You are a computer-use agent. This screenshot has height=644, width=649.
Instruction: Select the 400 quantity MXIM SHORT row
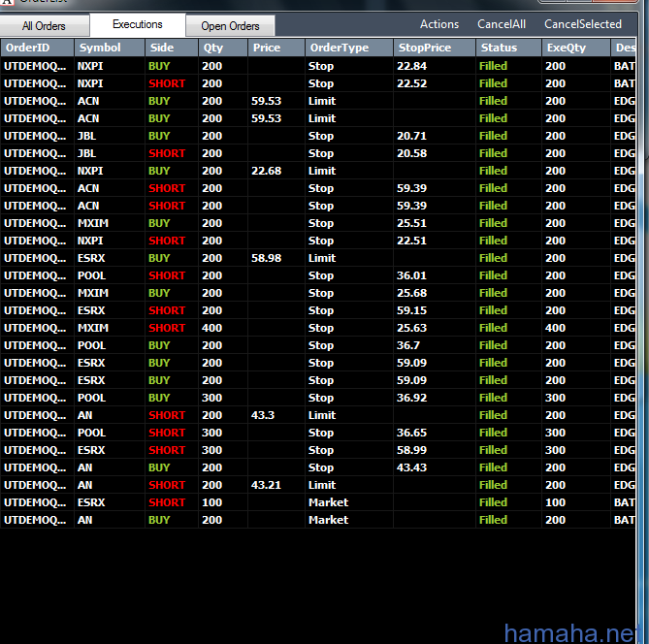[x=318, y=328]
